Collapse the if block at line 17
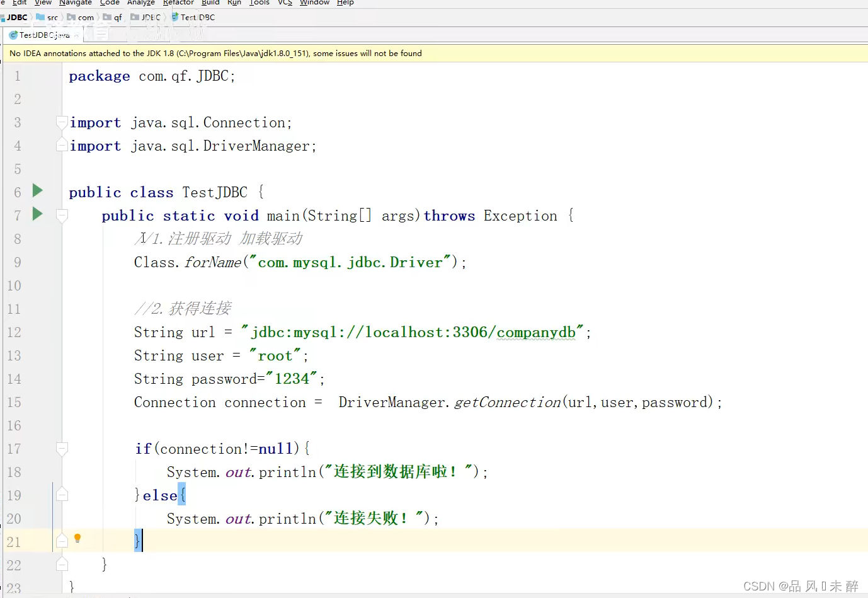The height and width of the screenshot is (598, 868). [62, 449]
